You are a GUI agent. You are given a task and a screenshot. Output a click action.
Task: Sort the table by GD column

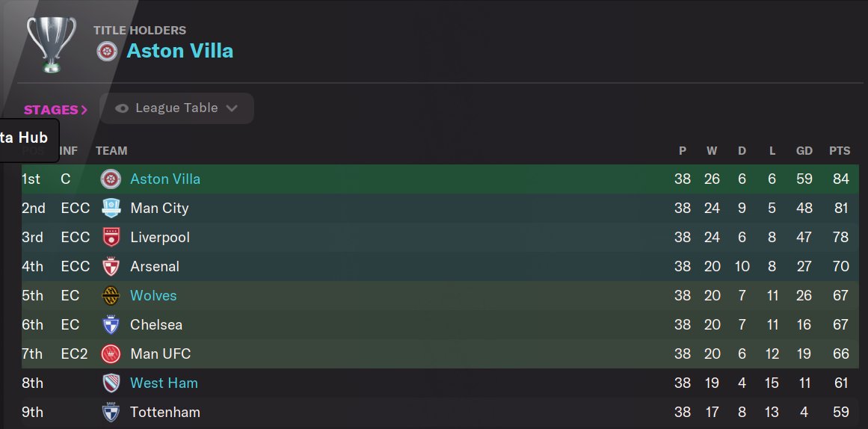click(x=804, y=150)
